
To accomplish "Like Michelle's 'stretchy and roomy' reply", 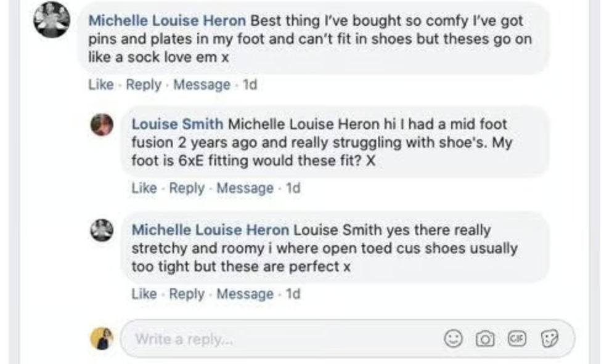I will [x=144, y=294].
